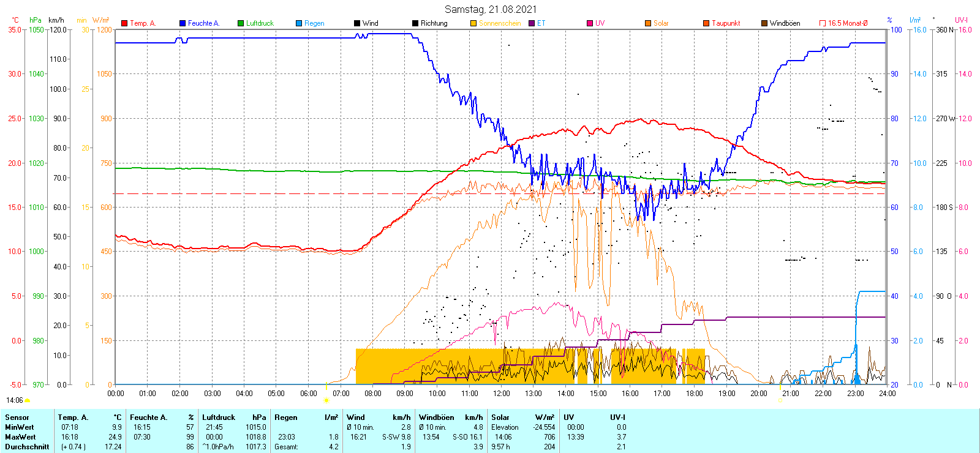980x453 pixels.
Task: Click the orange Solar legend swatch
Action: point(648,23)
